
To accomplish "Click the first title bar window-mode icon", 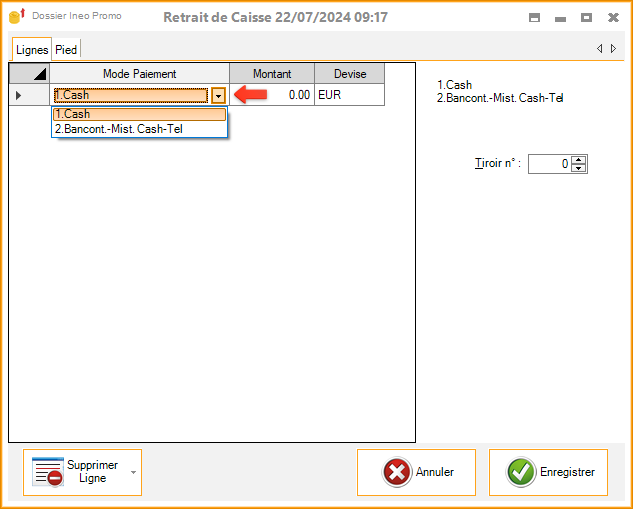I will [x=534, y=18].
